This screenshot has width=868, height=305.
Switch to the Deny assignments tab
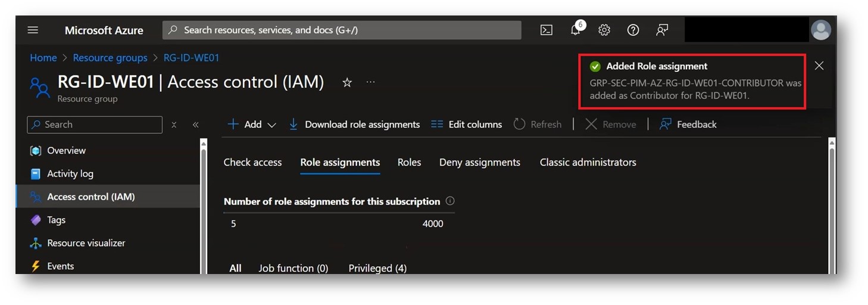click(x=479, y=162)
